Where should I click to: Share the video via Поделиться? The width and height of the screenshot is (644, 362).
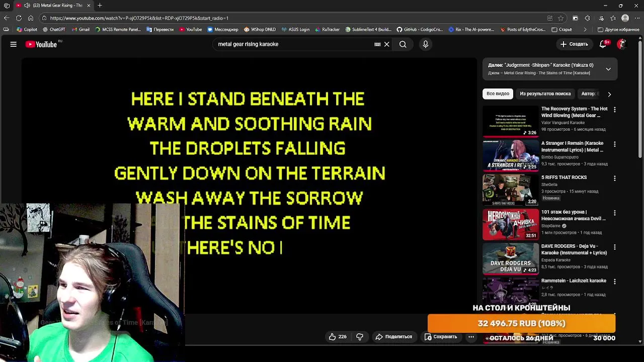(x=394, y=337)
